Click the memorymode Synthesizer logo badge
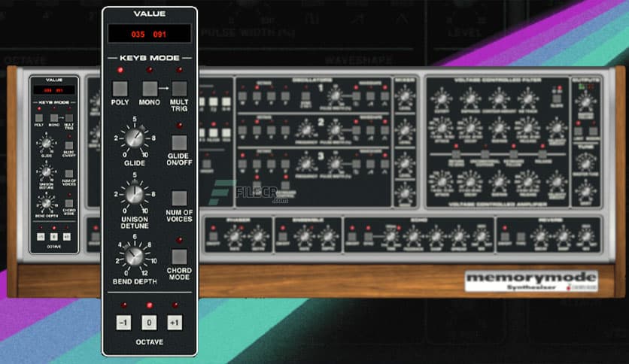Screen dimensions: 629x364 [531, 281]
